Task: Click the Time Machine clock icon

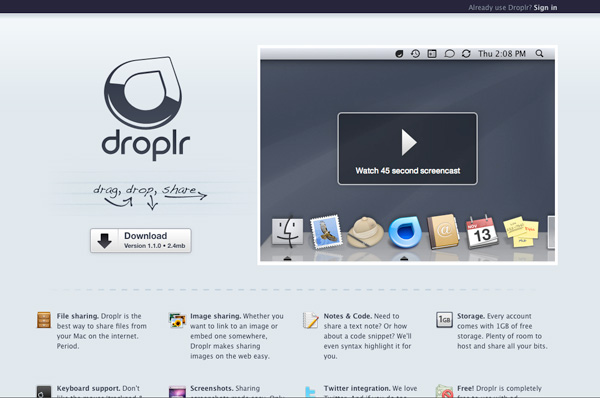Action: (416, 54)
